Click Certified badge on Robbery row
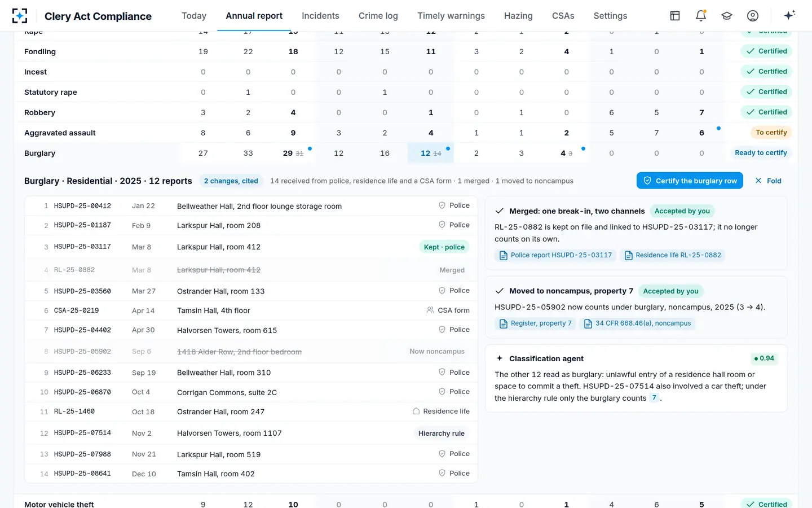The image size is (812, 508). click(x=766, y=112)
